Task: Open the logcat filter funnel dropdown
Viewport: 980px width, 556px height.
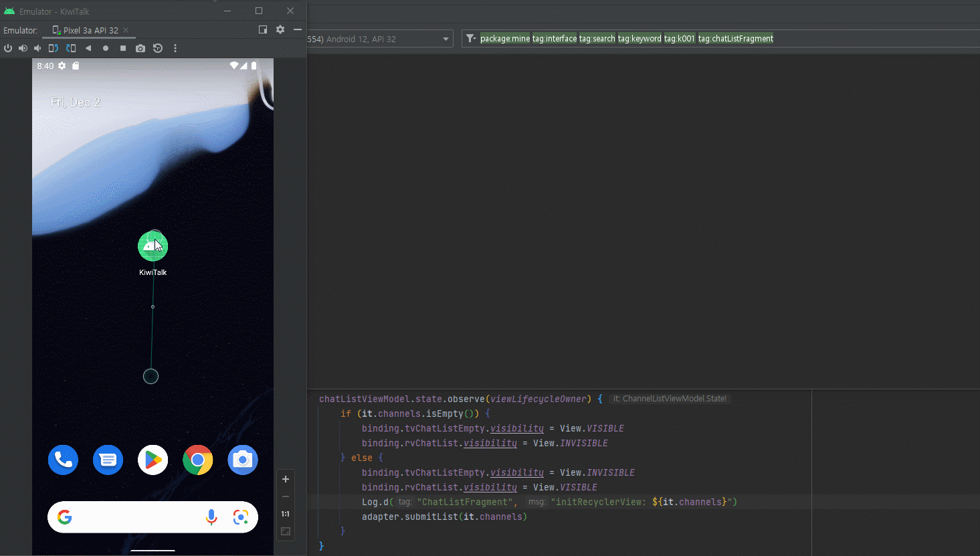Action: point(470,38)
